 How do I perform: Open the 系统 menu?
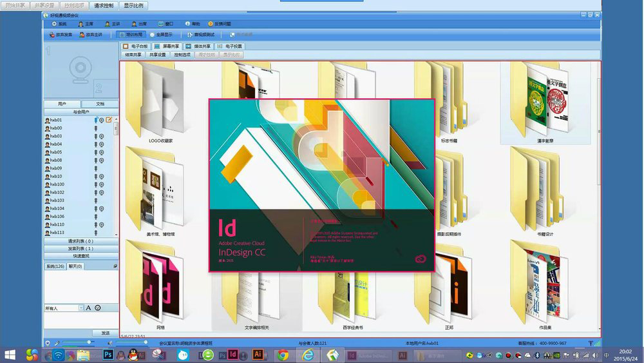coord(59,24)
